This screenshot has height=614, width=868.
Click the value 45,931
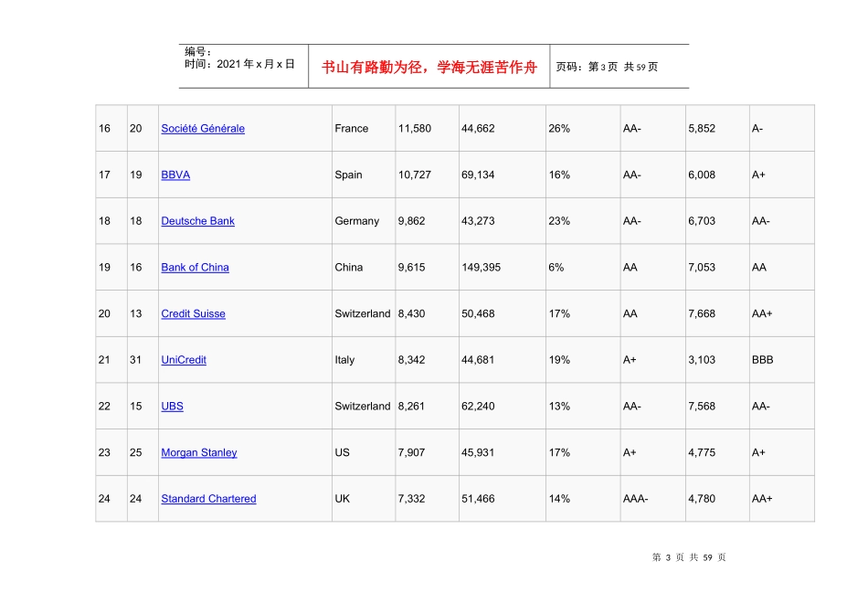478,453
